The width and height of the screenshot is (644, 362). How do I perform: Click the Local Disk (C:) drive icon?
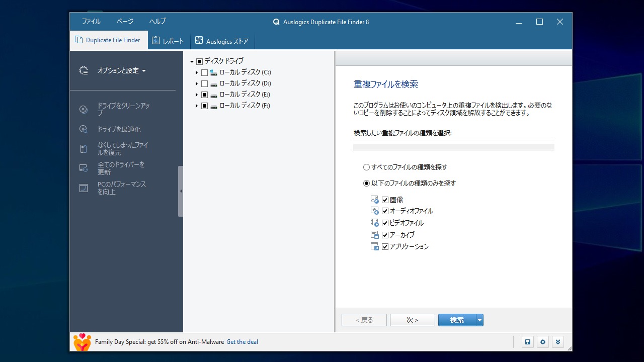click(213, 72)
